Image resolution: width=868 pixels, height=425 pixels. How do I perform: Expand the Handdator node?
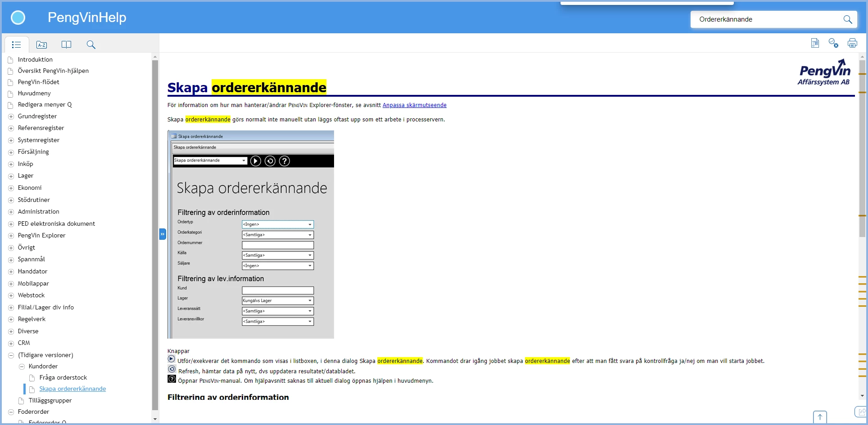pyautogui.click(x=11, y=272)
